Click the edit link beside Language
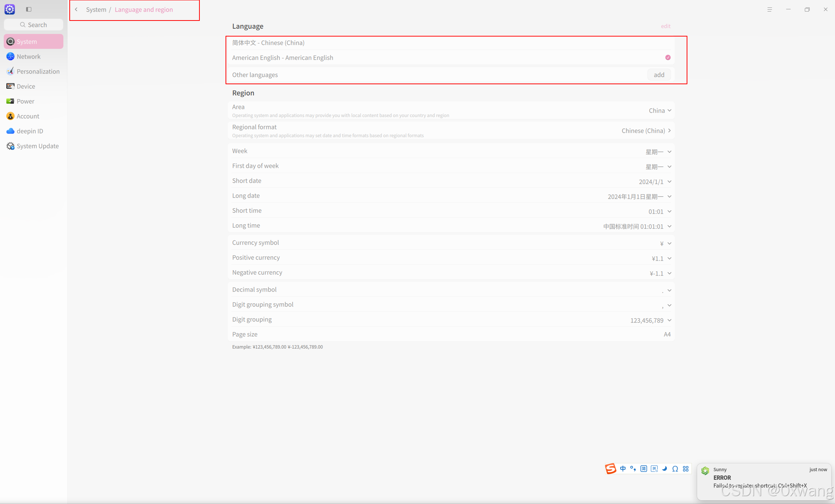This screenshot has height=504, width=835. [665, 26]
